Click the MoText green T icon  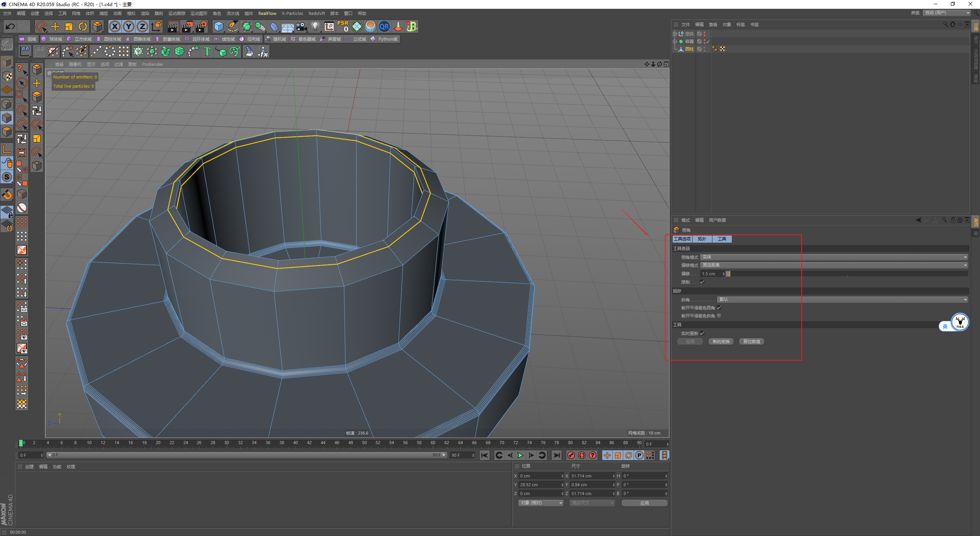pos(207,51)
